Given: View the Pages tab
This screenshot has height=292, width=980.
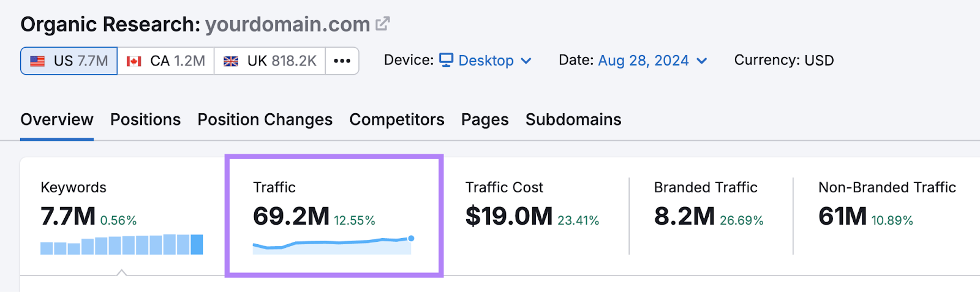Looking at the screenshot, I should pos(484,119).
